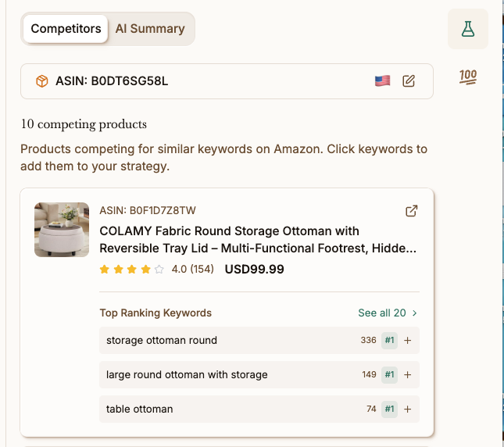Click the edit ASIN pencil icon
504x447 pixels.
(x=409, y=81)
